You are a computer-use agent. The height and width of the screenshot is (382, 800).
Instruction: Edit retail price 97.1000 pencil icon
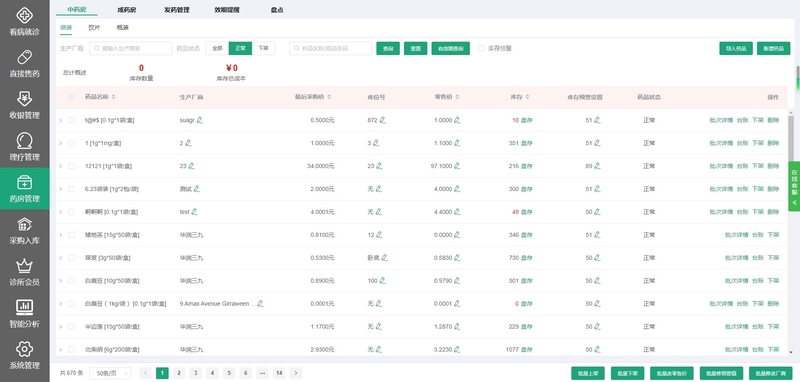click(457, 166)
